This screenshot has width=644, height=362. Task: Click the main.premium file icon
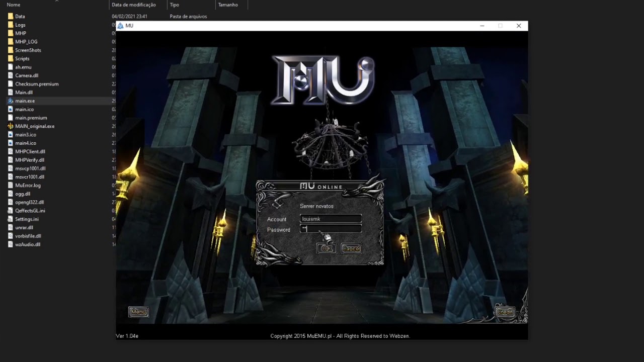(x=11, y=118)
